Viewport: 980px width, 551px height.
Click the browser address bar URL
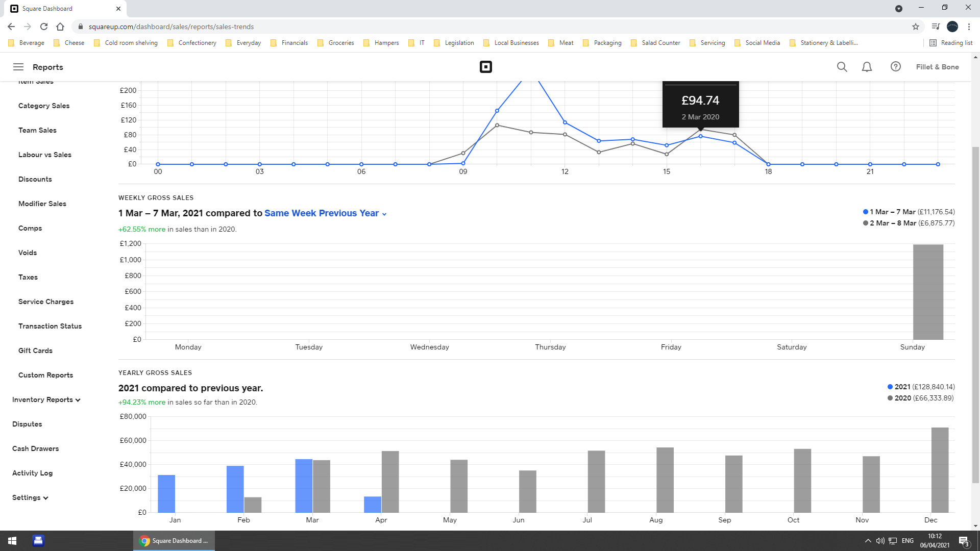pyautogui.click(x=171, y=27)
